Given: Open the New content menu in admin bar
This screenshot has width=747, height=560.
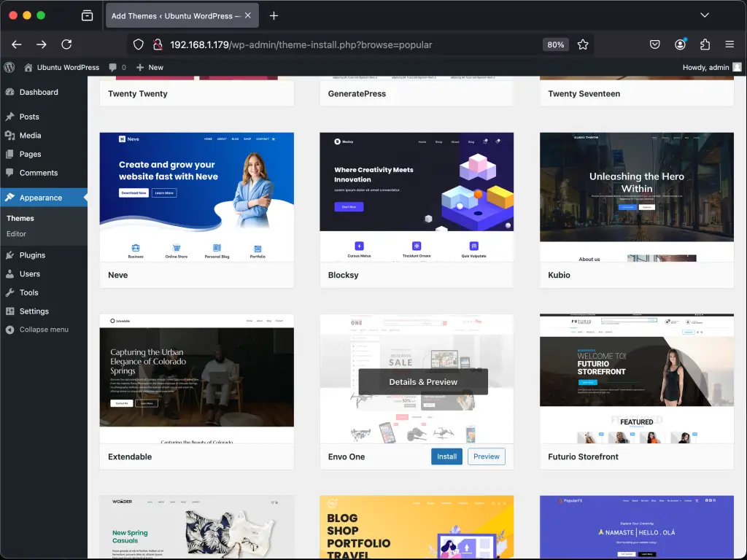Looking at the screenshot, I should tap(150, 67).
